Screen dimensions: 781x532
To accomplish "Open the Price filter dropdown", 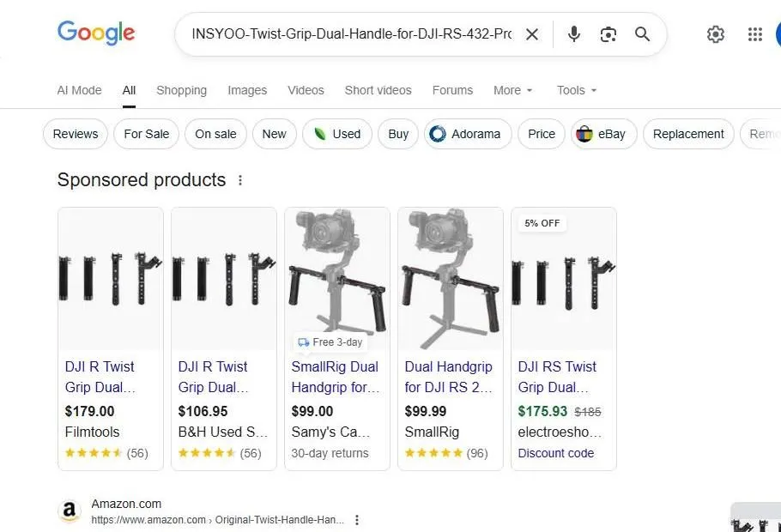I will pos(541,134).
